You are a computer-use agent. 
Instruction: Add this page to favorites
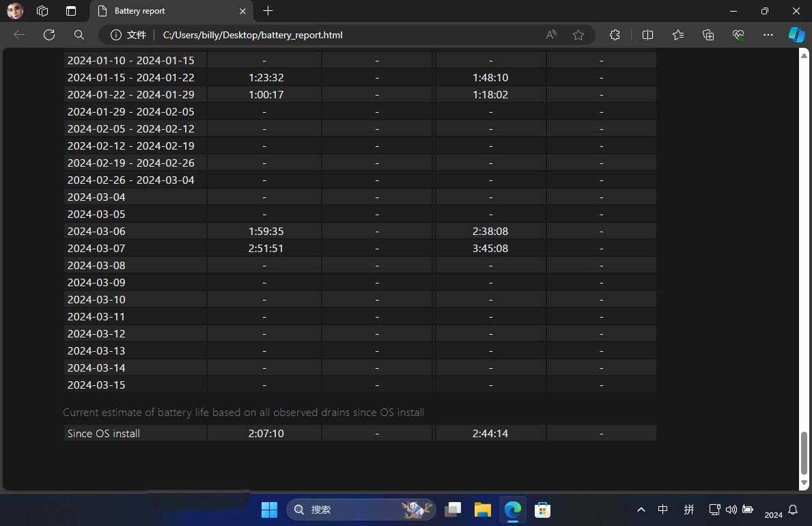(578, 35)
